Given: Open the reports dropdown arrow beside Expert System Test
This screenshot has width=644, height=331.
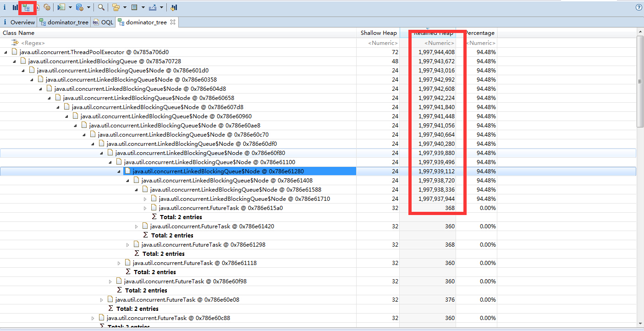Looking at the screenshot, I should [70, 7].
